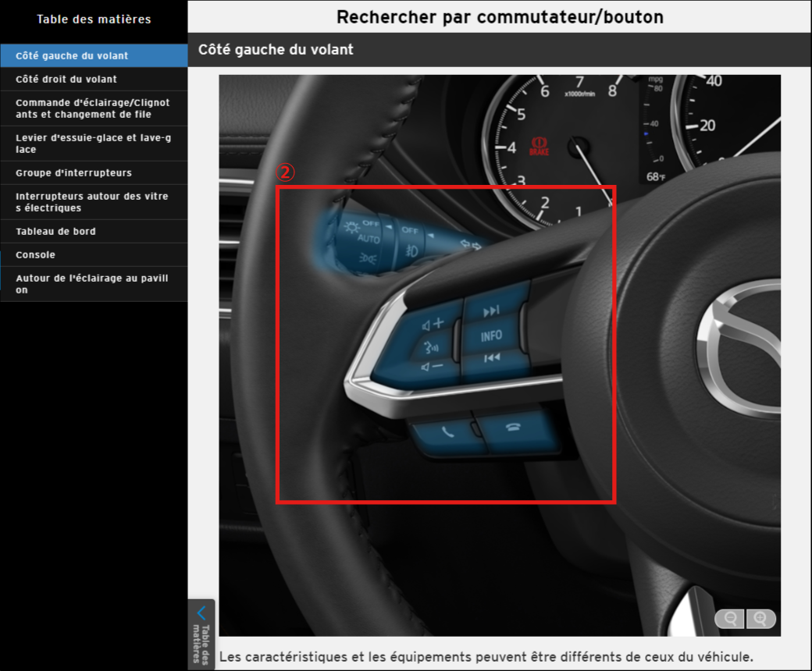Click the zoom in magnifier icon
Screen dimensions: 812x671
[x=760, y=619]
